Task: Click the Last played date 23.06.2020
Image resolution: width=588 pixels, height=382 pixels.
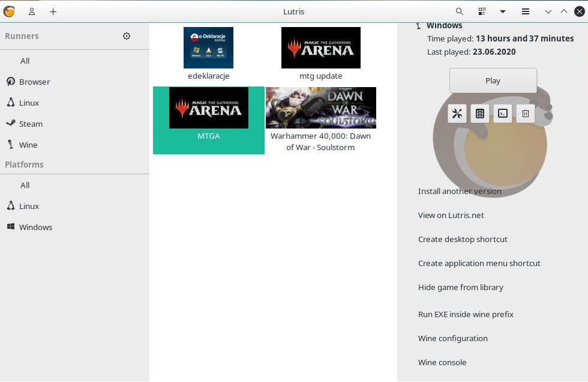Action: tap(494, 52)
